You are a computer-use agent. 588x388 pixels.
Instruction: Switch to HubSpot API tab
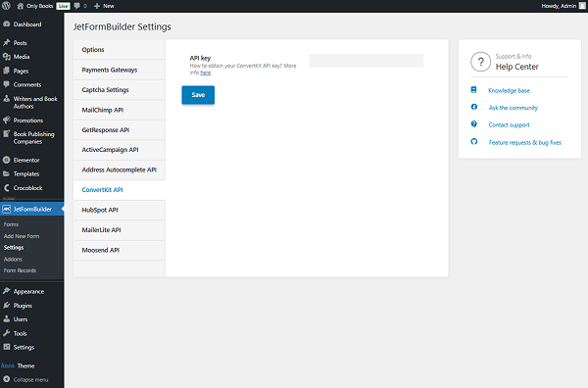(120, 210)
